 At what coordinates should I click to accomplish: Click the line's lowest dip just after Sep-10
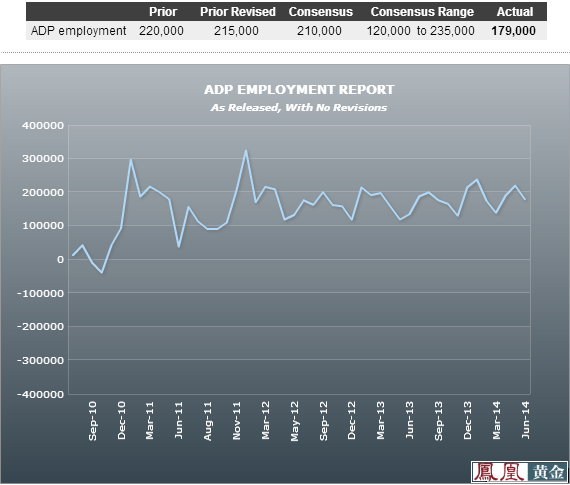(x=102, y=272)
